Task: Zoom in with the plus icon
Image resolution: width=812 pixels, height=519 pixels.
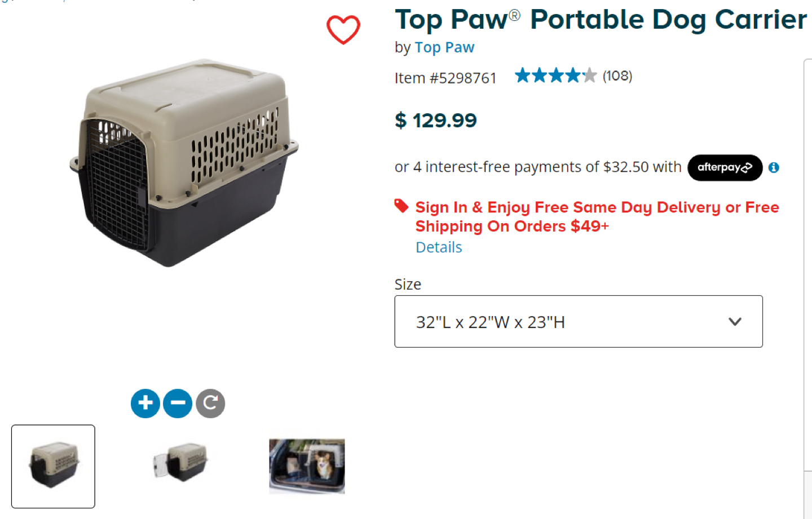Action: click(145, 403)
